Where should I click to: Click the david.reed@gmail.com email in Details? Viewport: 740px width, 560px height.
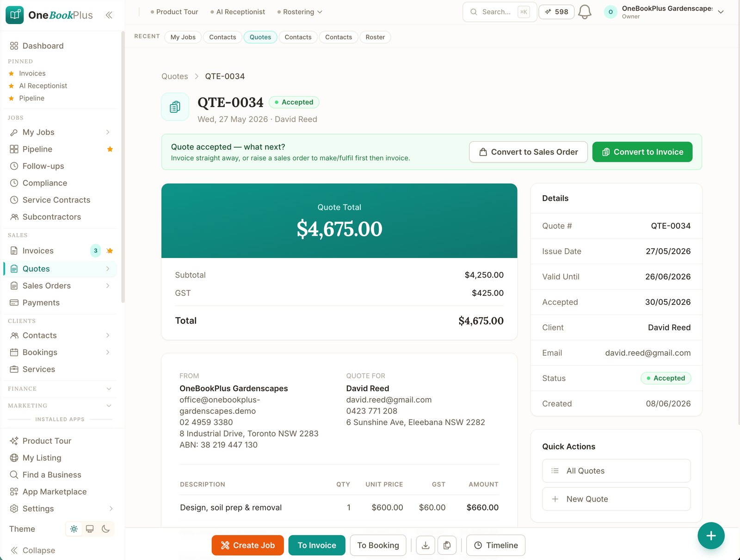tap(647, 353)
